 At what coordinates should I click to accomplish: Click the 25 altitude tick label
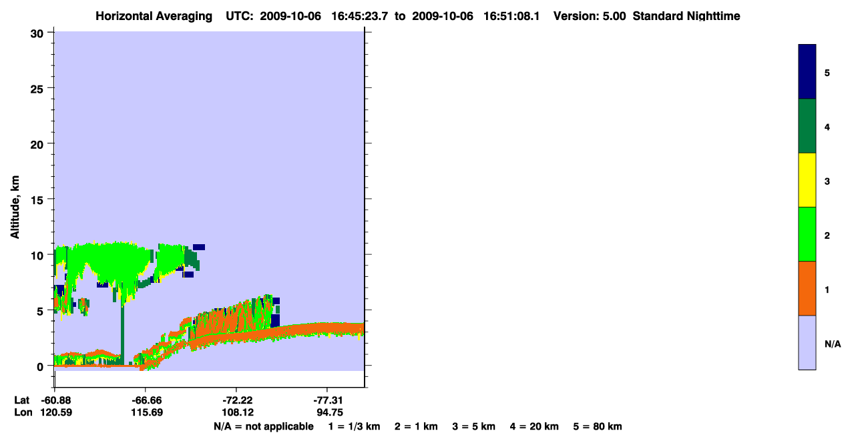[x=38, y=88]
